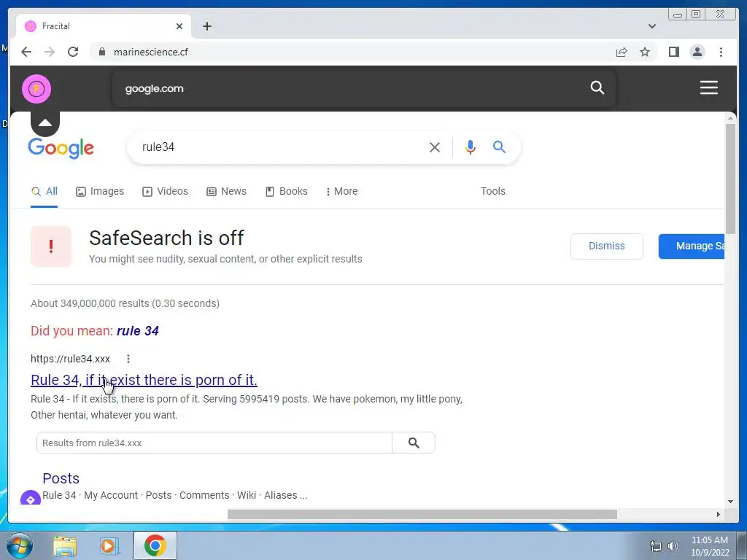Open the volume speaker tray icon
Image resolution: width=747 pixels, height=560 pixels.
673,546
